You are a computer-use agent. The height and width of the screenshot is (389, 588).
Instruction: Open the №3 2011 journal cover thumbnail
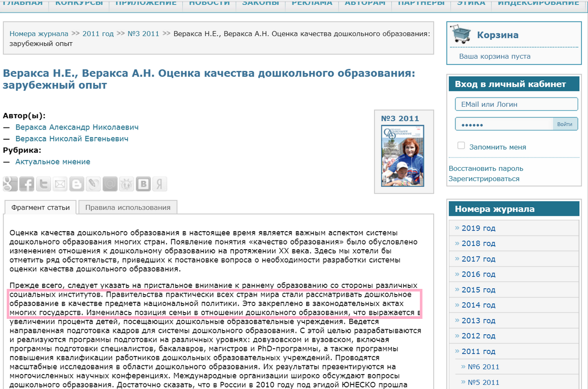pyautogui.click(x=403, y=155)
